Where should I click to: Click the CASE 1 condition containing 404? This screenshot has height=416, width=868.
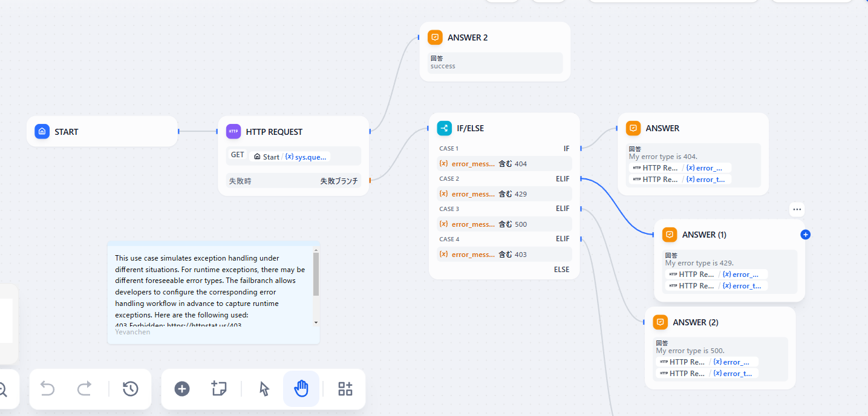coord(504,163)
